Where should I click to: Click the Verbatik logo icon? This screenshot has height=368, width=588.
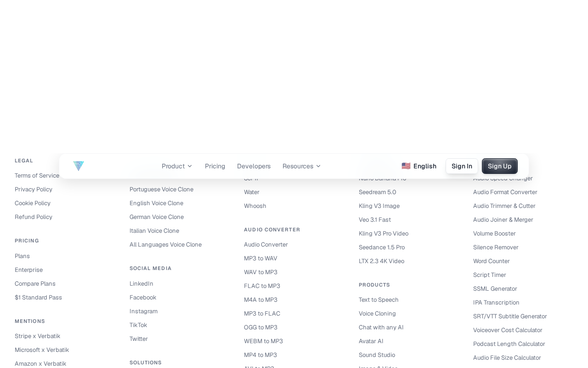[x=79, y=166]
